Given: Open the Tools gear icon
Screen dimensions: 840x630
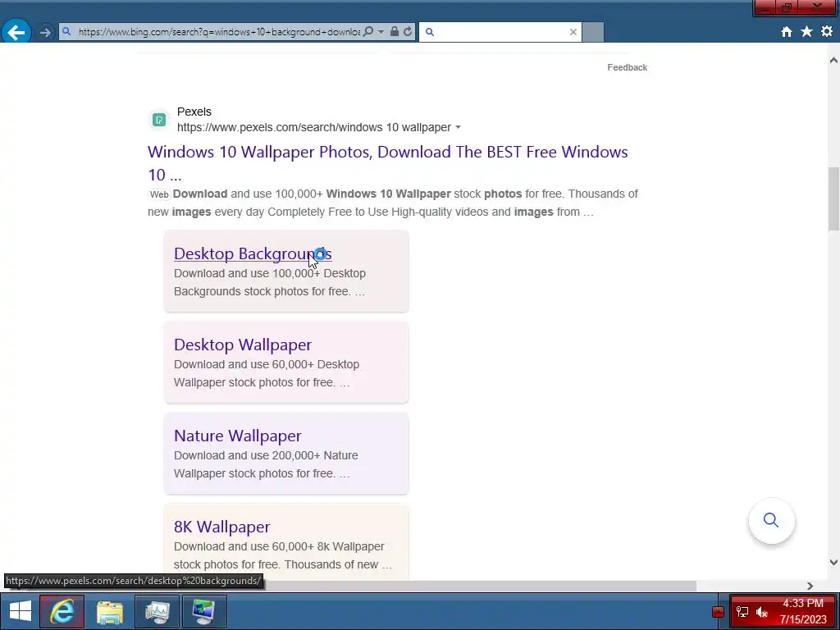Looking at the screenshot, I should pyautogui.click(x=827, y=32).
